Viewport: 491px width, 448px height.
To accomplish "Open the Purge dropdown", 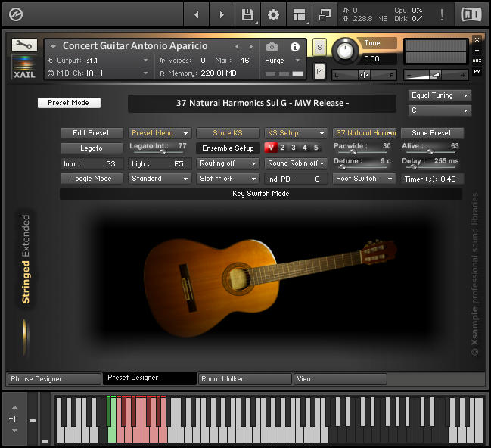I will coord(282,60).
